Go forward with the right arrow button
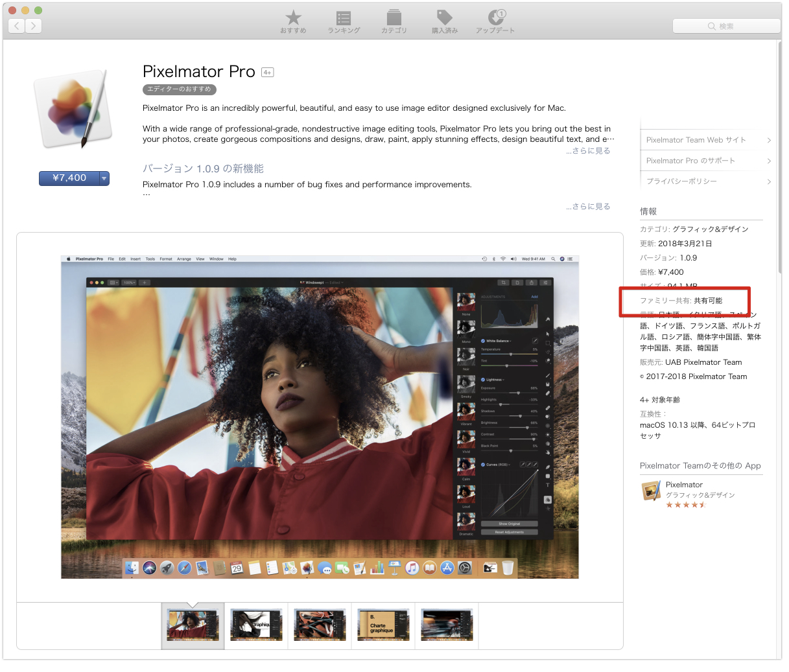The image size is (789, 672). [34, 26]
